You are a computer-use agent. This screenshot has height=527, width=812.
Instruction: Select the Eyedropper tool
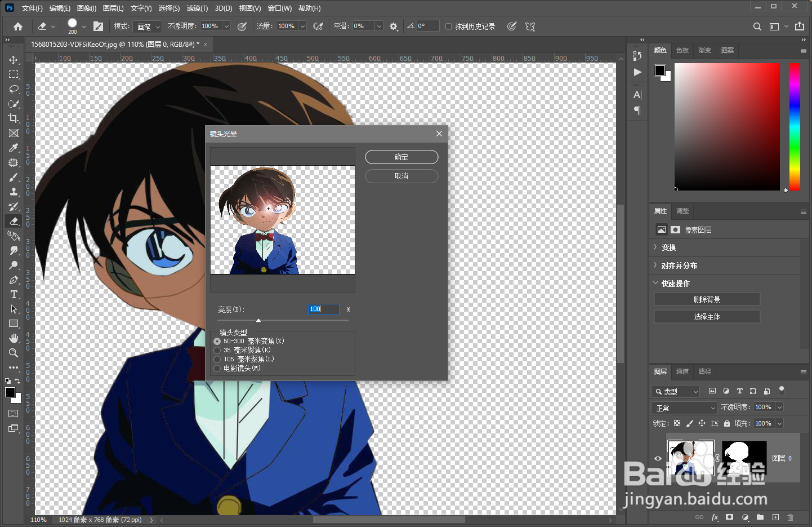[x=14, y=148]
